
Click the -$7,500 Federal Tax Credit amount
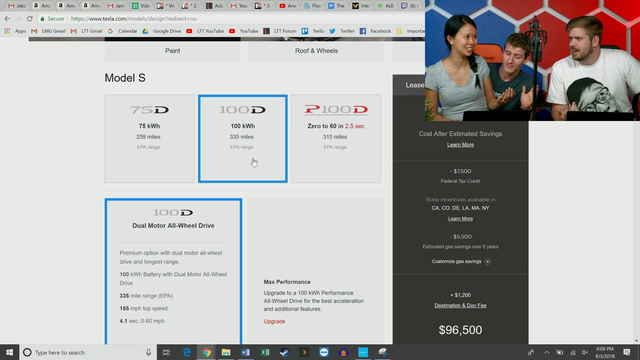click(460, 171)
